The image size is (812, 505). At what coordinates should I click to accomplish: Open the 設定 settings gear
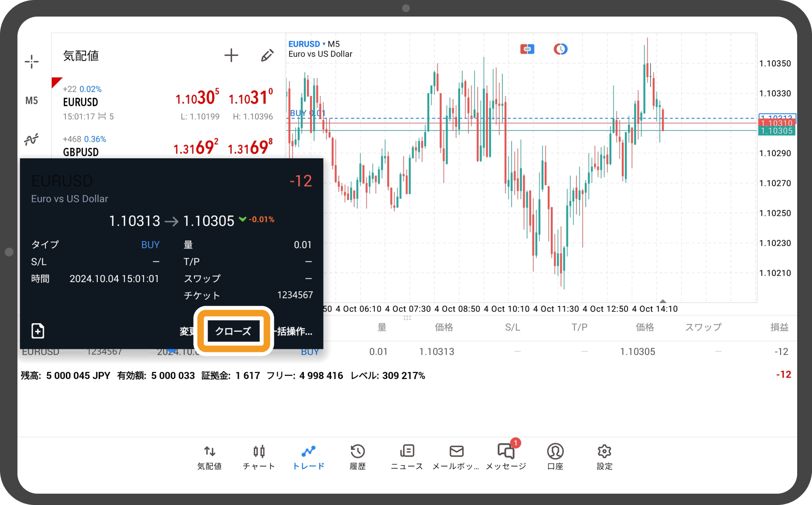(604, 457)
